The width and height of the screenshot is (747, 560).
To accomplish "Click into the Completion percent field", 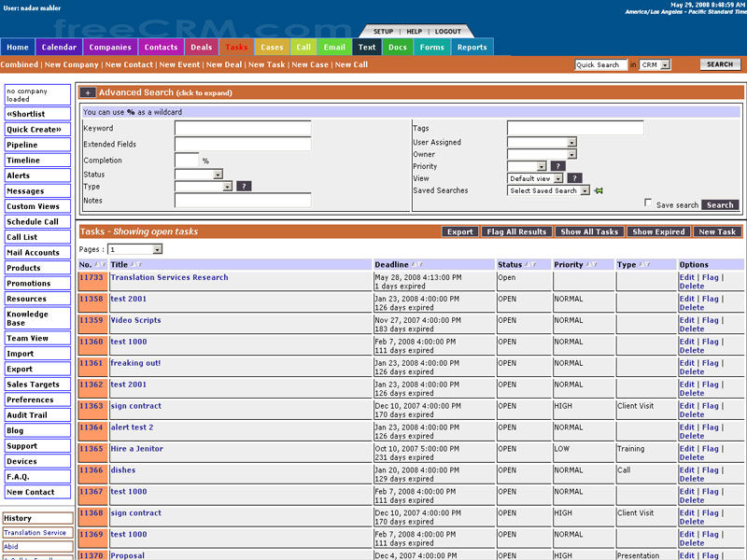I will click(187, 160).
